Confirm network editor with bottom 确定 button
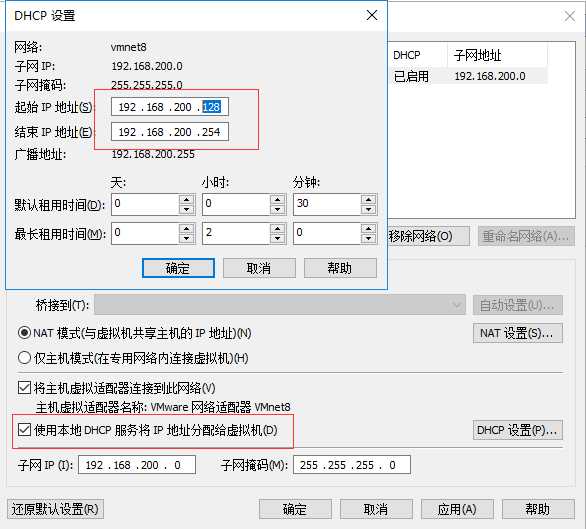This screenshot has width=586, height=529. [x=295, y=509]
